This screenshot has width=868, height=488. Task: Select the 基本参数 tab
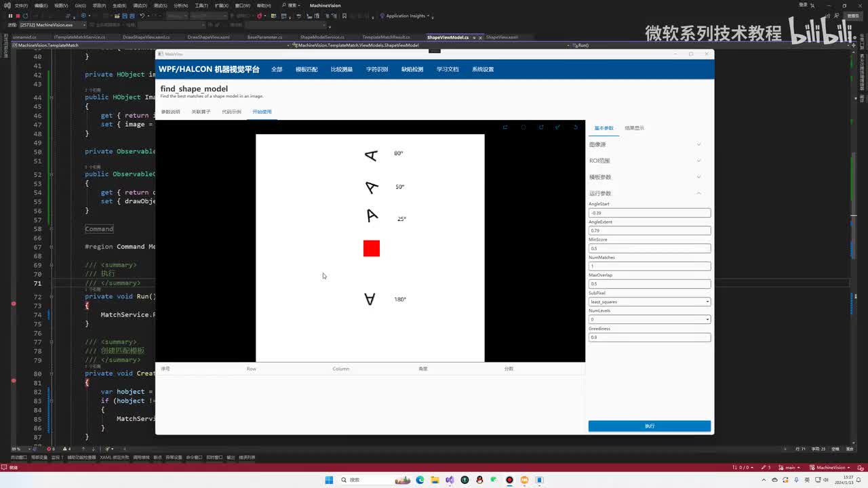pyautogui.click(x=604, y=128)
